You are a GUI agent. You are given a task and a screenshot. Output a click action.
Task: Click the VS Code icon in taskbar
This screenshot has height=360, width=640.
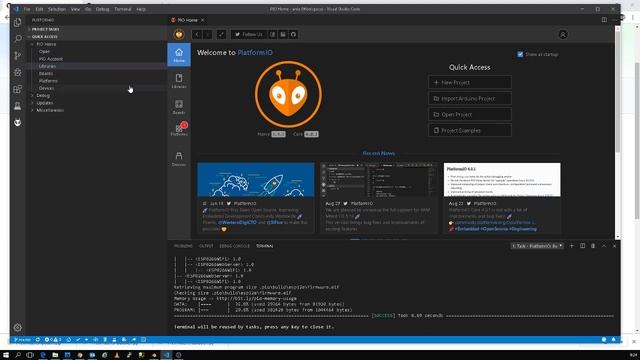tap(166, 355)
